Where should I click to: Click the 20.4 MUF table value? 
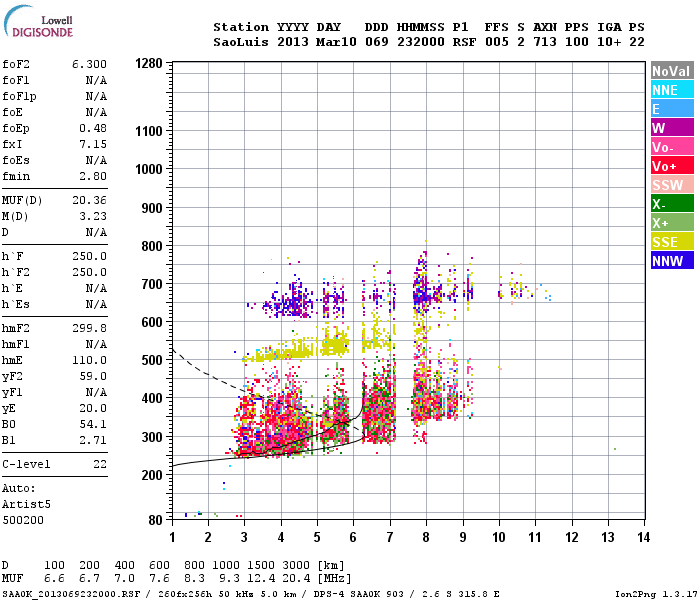coord(296,579)
